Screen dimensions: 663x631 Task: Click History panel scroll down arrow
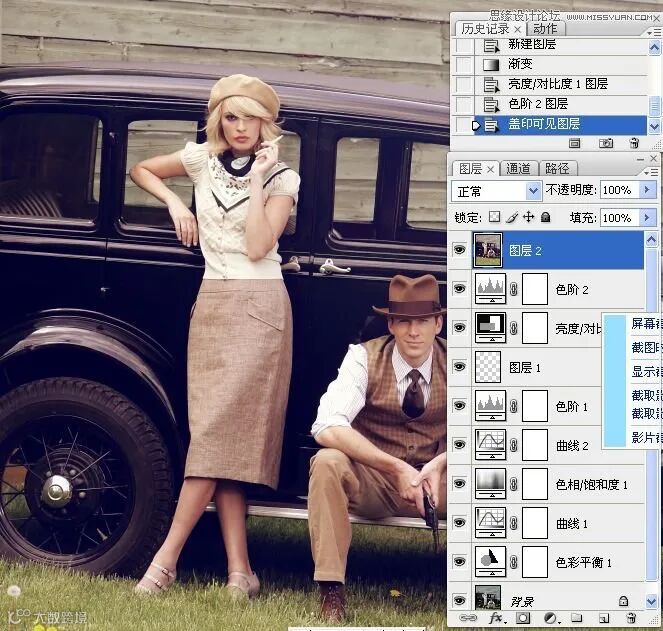click(654, 126)
